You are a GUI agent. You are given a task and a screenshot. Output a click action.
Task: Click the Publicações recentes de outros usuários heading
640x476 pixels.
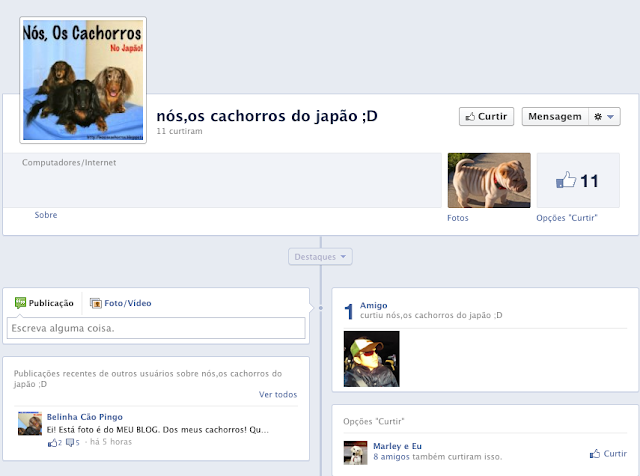pyautogui.click(x=148, y=379)
